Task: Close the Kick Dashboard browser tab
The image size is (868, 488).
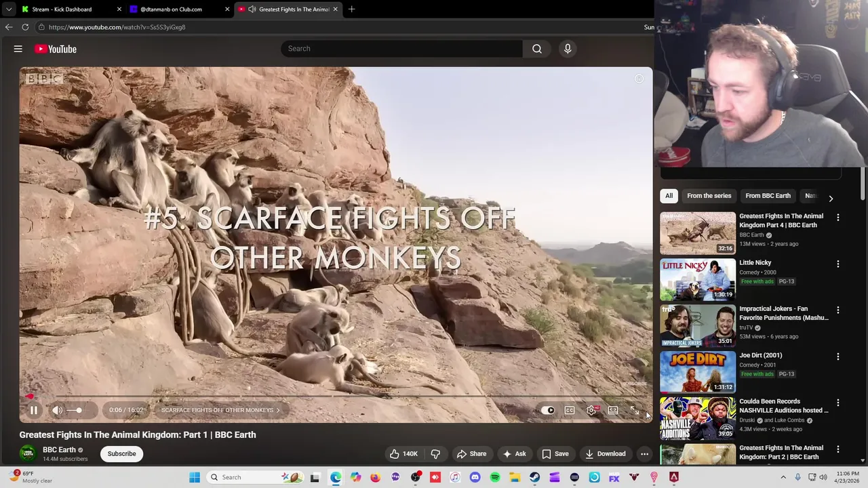Action: (x=119, y=9)
